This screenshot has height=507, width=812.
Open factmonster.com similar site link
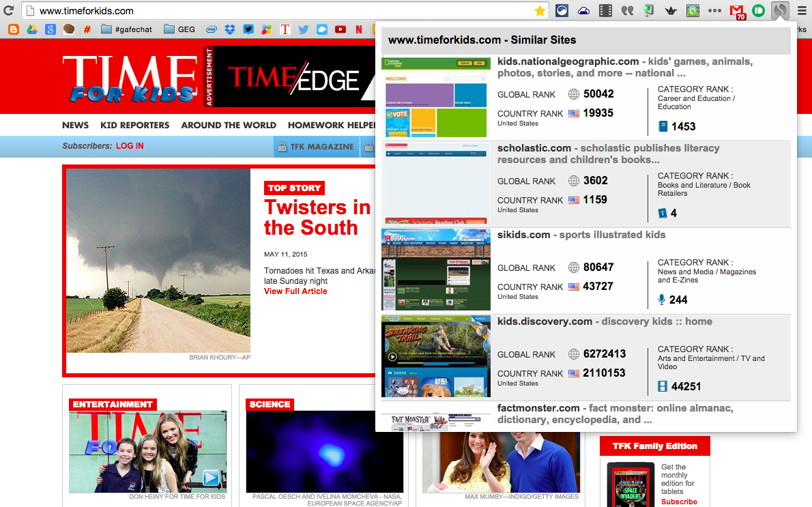(x=538, y=408)
